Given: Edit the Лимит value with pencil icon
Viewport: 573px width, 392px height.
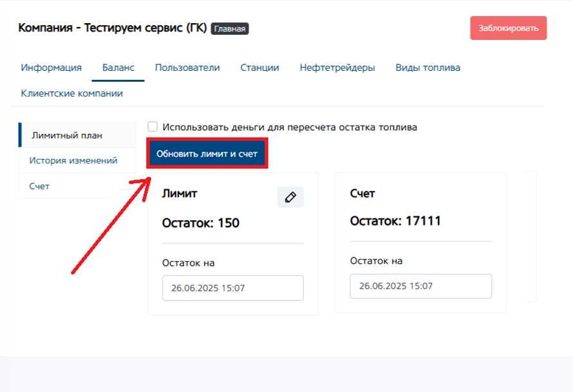Looking at the screenshot, I should [290, 197].
